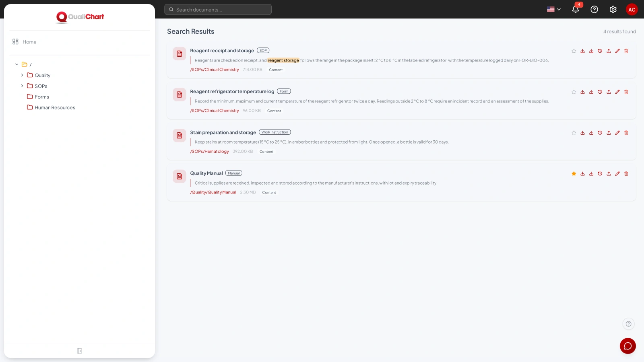Open Stain preparation and storage title

[223, 132]
